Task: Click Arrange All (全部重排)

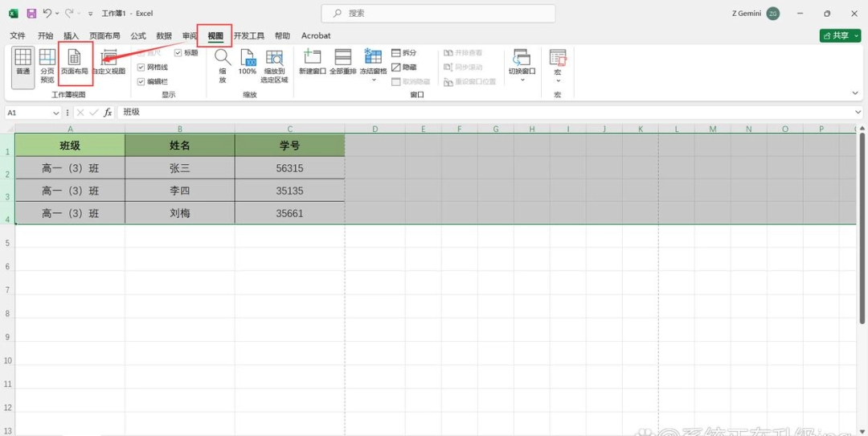Action: 343,62
